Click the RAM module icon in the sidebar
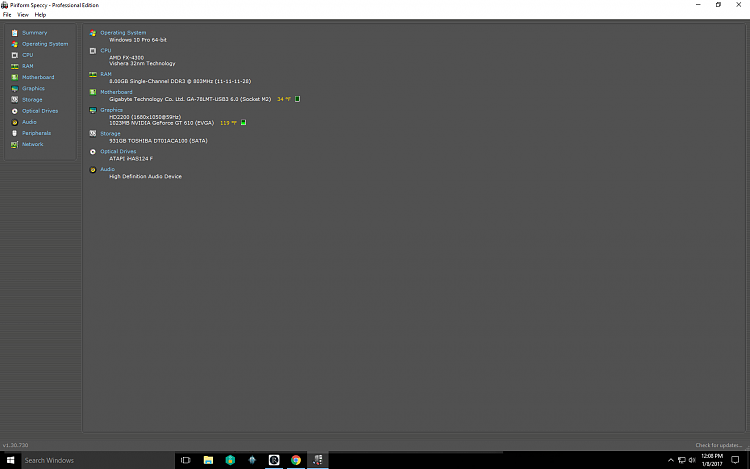 point(14,66)
